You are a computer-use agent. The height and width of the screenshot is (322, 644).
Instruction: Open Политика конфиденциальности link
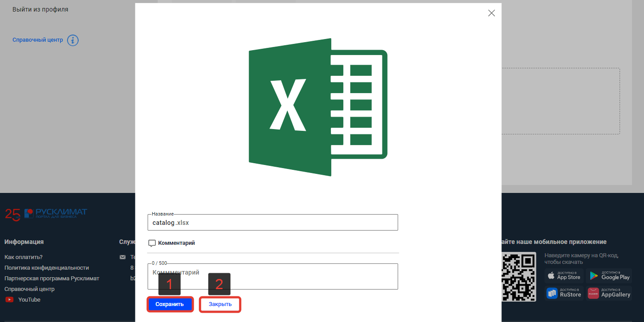(x=47, y=268)
